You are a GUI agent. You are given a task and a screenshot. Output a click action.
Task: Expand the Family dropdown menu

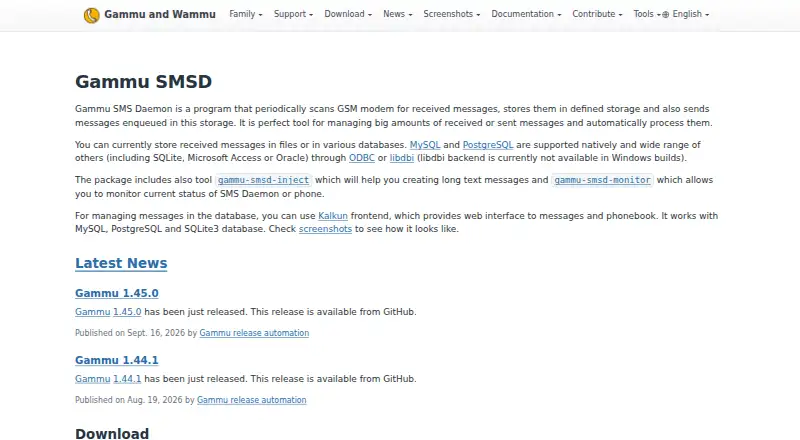[x=245, y=14]
